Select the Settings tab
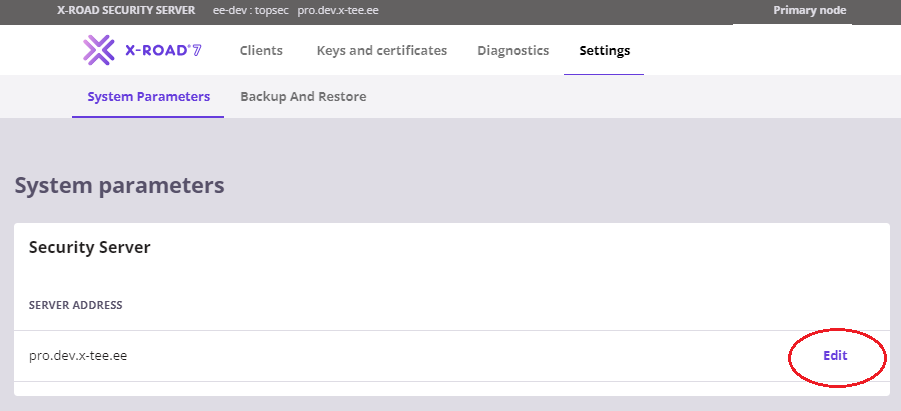Viewport: 901px width, 411px height. 605,50
